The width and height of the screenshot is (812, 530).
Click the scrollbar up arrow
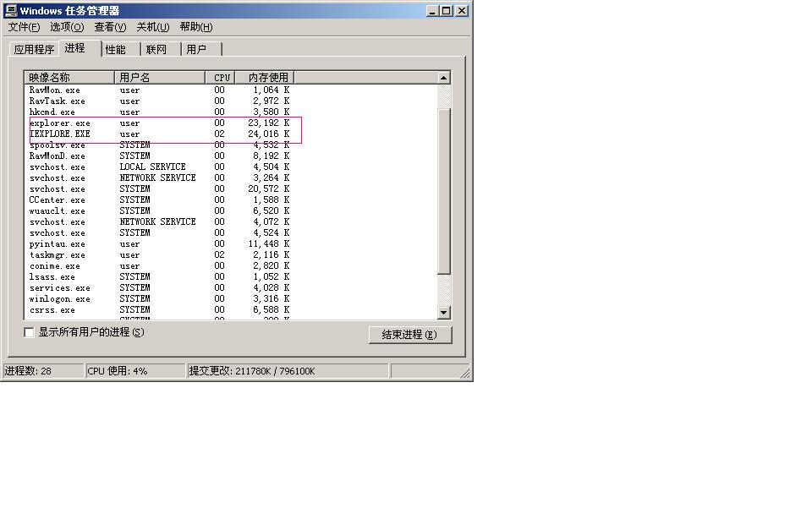pos(444,78)
